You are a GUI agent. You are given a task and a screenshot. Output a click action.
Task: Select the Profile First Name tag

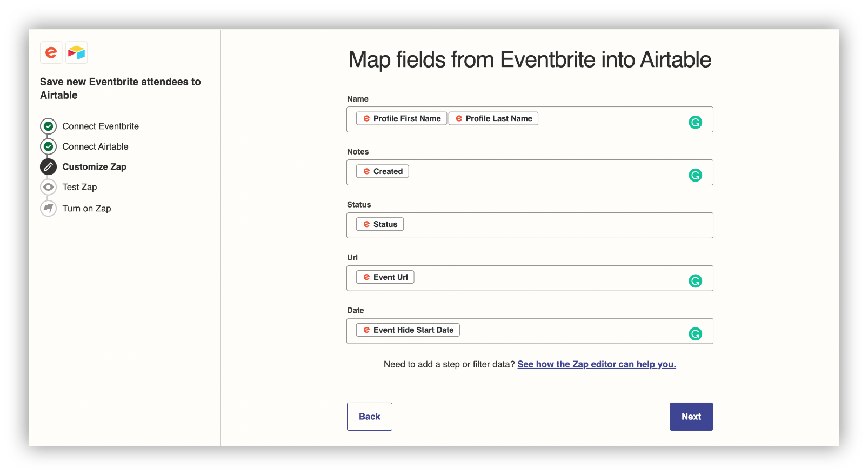(x=402, y=118)
